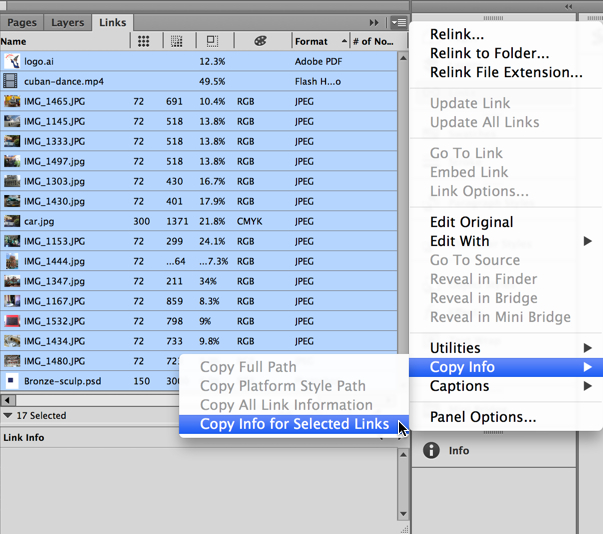Choose Relink to Folder...
Viewport: 603px width, 534px height.
(490, 53)
